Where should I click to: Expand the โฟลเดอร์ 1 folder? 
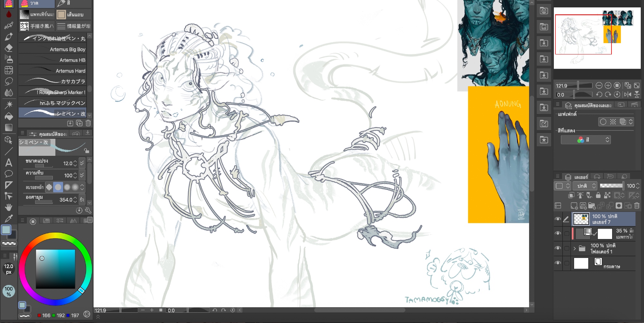coord(574,248)
